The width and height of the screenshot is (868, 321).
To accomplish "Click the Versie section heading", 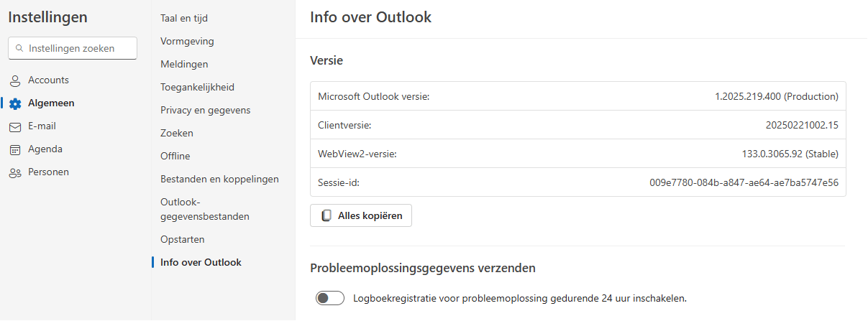I will click(x=326, y=60).
